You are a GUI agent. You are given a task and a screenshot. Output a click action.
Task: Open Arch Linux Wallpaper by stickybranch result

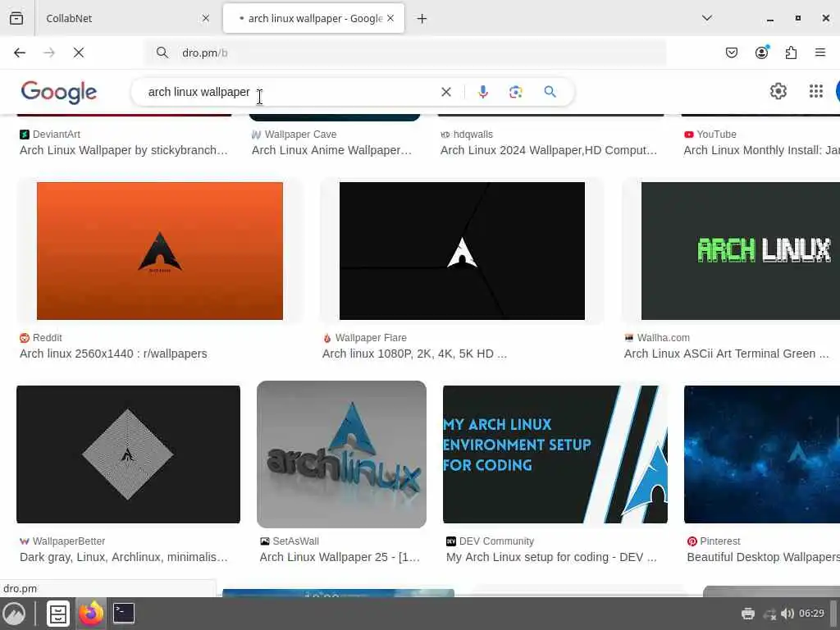(124, 151)
